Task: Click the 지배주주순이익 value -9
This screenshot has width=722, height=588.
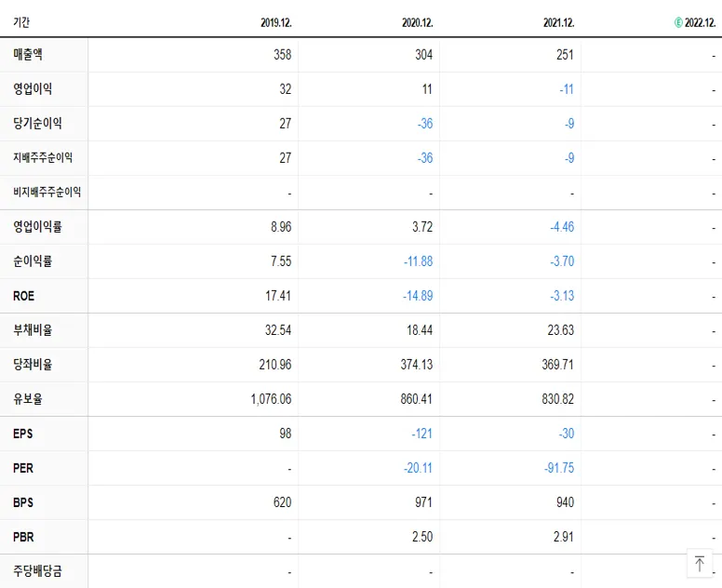Action: click(569, 158)
